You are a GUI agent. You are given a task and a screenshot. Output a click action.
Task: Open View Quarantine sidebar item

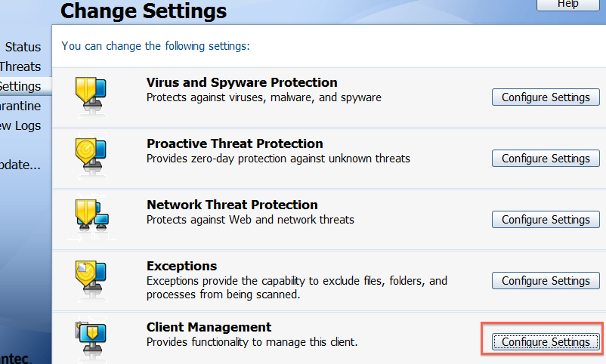[x=20, y=106]
